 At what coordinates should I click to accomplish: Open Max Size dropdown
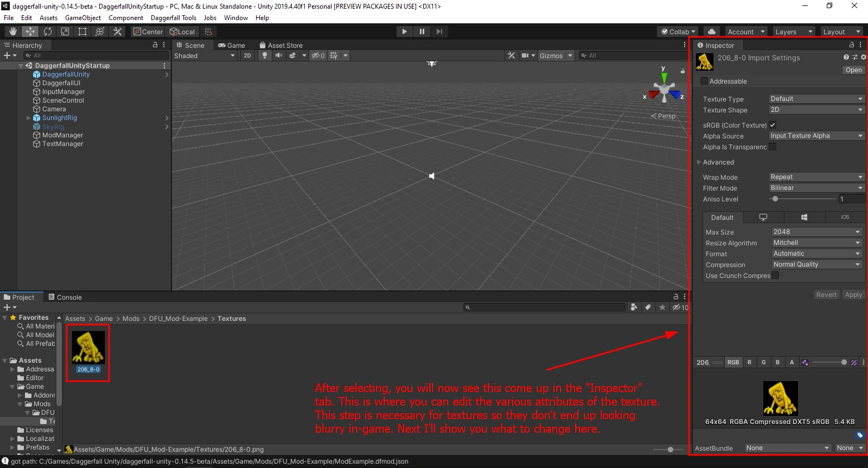[x=817, y=232]
